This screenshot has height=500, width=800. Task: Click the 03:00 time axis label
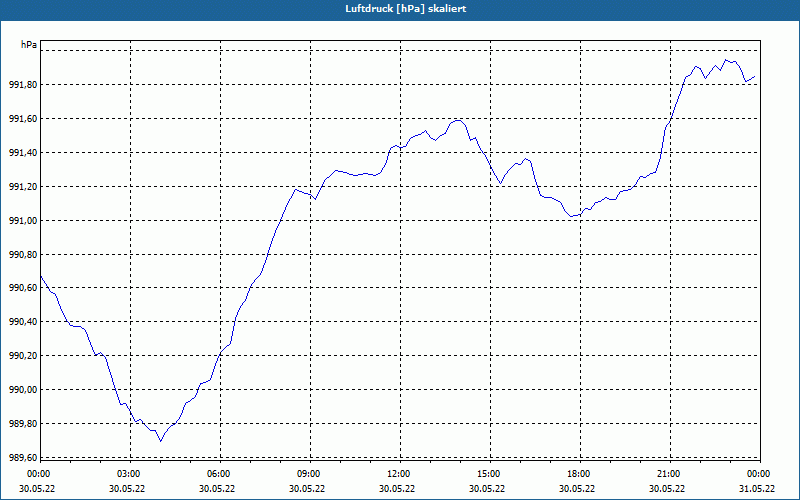pos(131,474)
